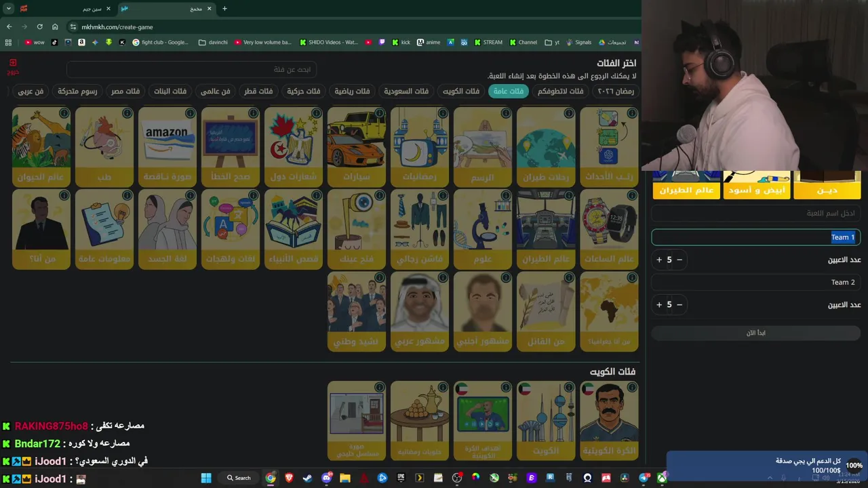Decrease Team 1 player count with minus
Image resolution: width=868 pixels, height=488 pixels.
pos(679,260)
